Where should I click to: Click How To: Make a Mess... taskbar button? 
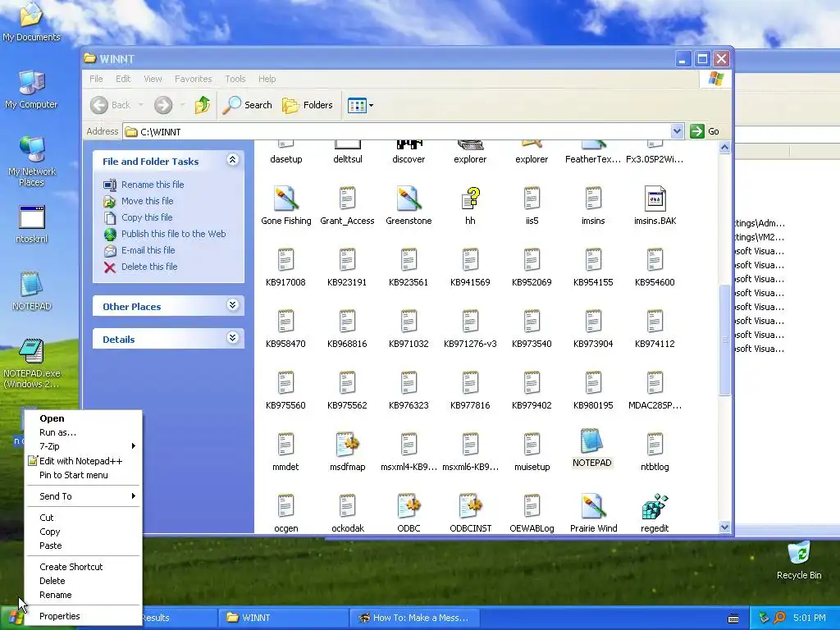click(414, 618)
